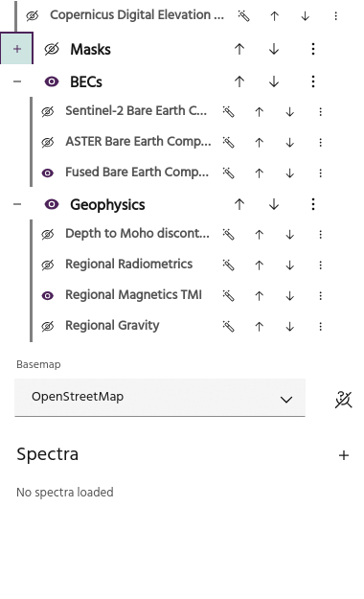Collapse the Geophysics group
The width and height of the screenshot is (364, 599).
(x=17, y=204)
